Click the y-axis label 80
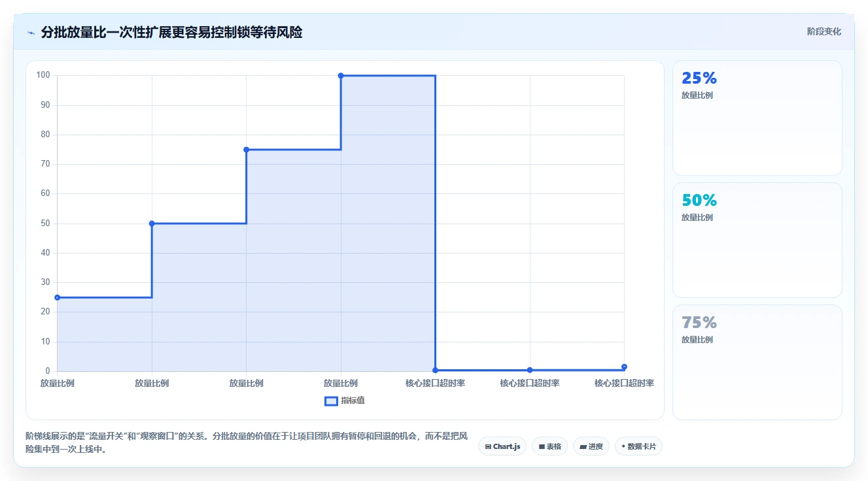 click(x=45, y=135)
